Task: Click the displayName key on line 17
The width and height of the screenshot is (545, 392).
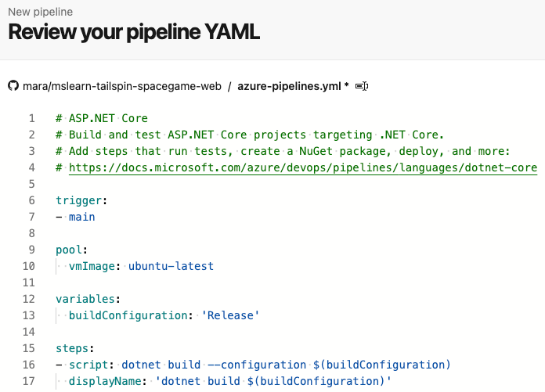Action: [104, 381]
